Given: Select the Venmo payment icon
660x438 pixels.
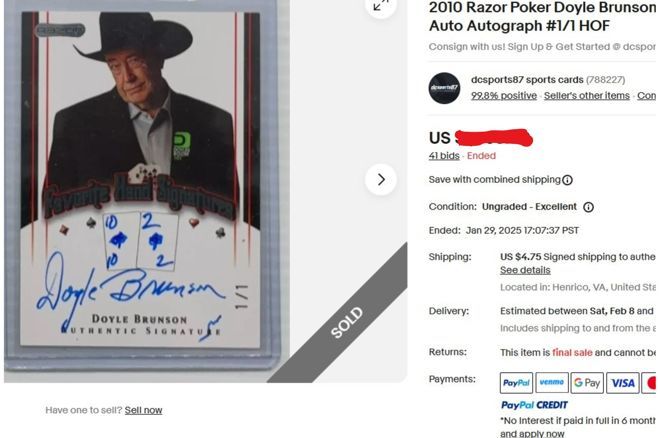Looking at the screenshot, I should [552, 383].
